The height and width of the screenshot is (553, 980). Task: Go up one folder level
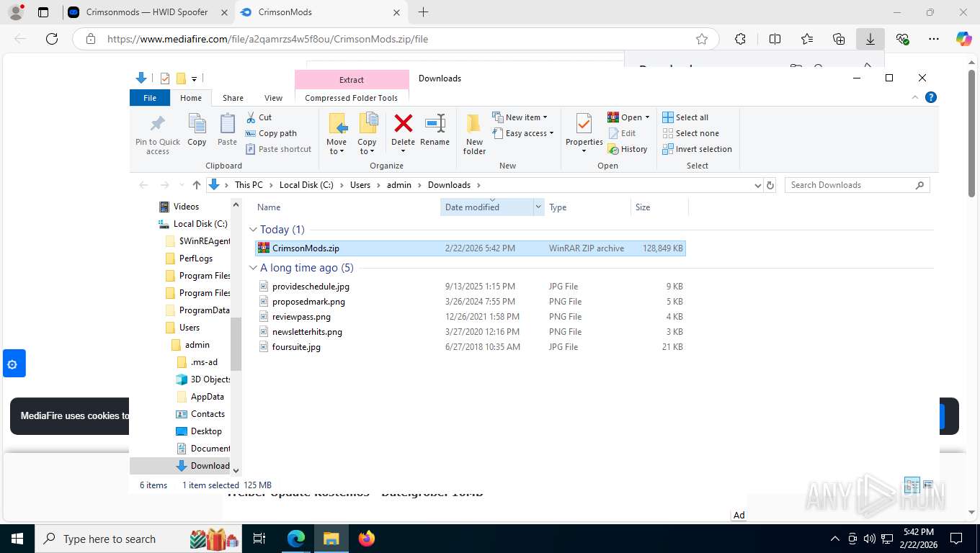[197, 185]
